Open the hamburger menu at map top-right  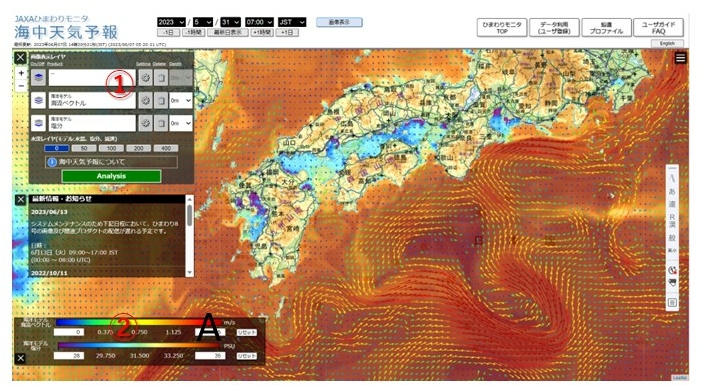pos(680,58)
